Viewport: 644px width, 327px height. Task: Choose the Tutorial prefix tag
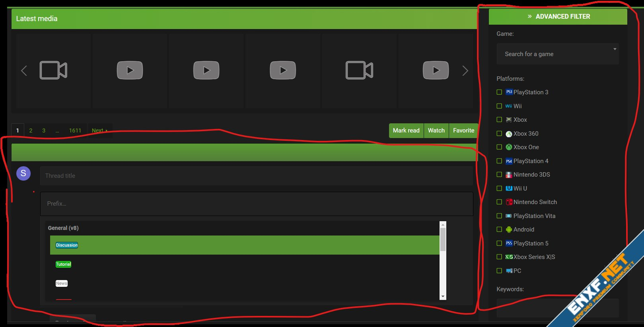(63, 264)
